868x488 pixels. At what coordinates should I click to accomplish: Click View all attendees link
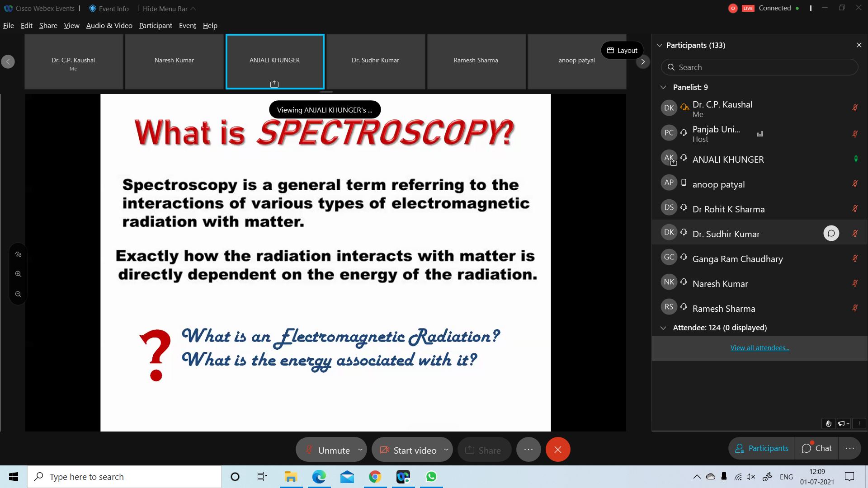pyautogui.click(x=759, y=347)
